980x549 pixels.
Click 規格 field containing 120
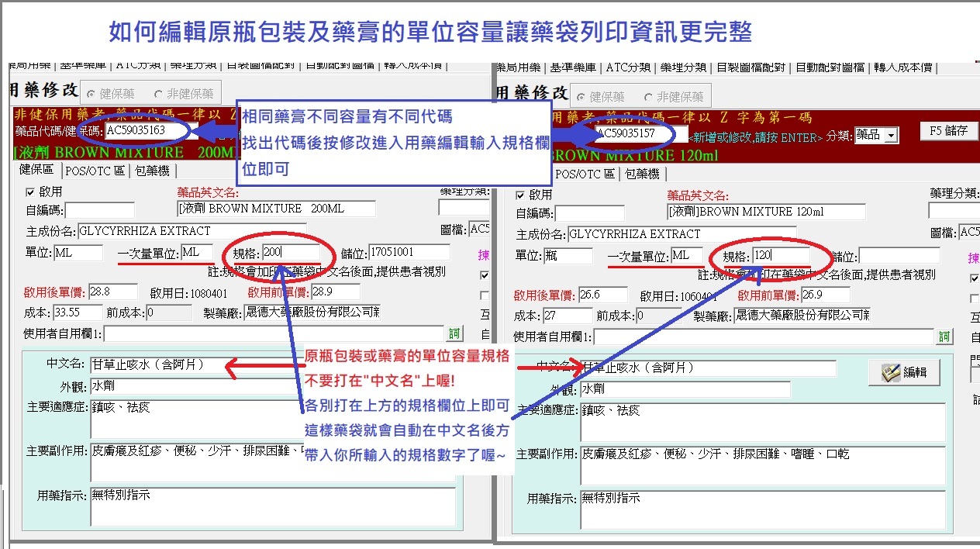781,255
